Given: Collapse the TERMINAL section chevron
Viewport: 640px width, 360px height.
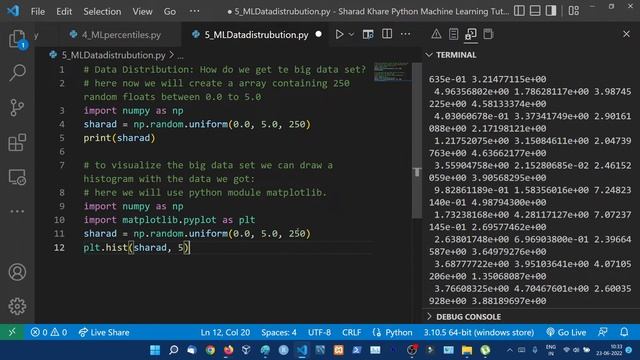Looking at the screenshot, I should [429, 55].
